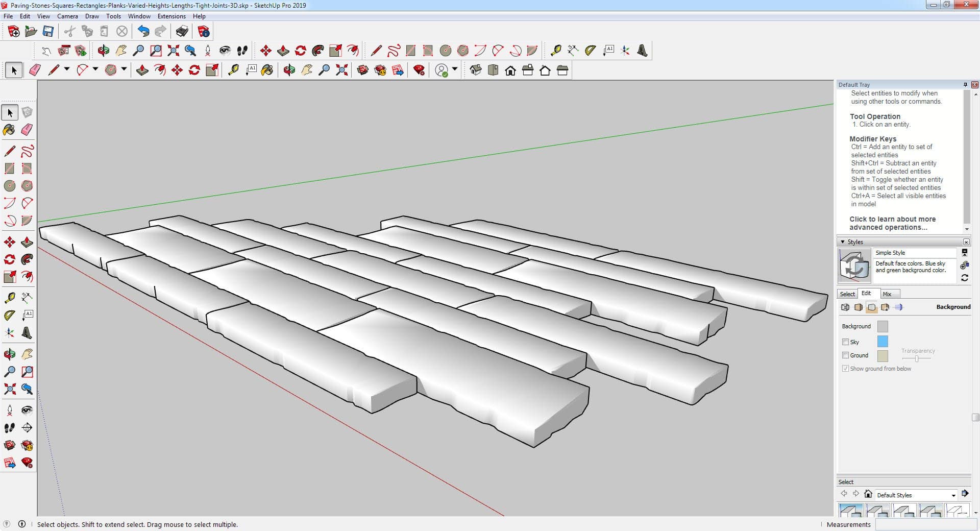Click the Background color swatch

[x=882, y=326]
